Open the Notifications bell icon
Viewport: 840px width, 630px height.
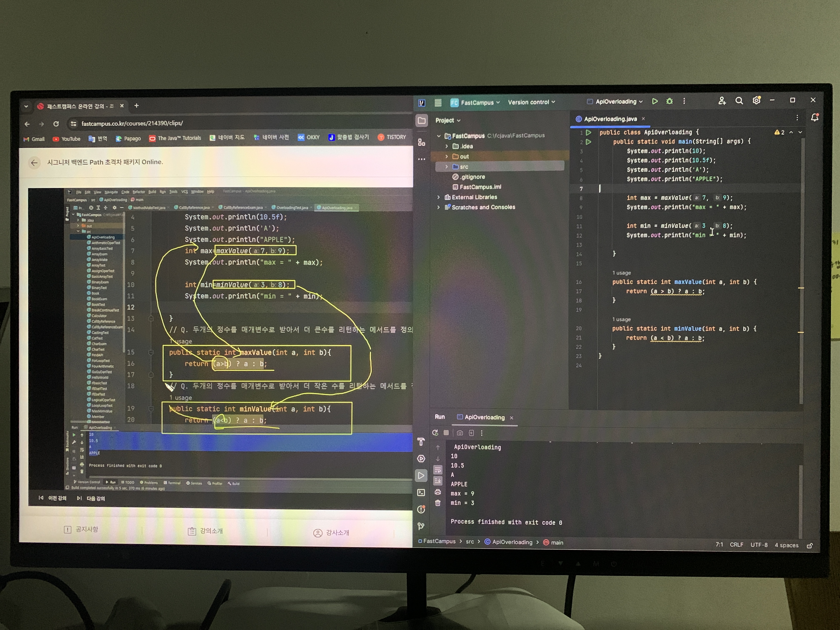(x=814, y=118)
